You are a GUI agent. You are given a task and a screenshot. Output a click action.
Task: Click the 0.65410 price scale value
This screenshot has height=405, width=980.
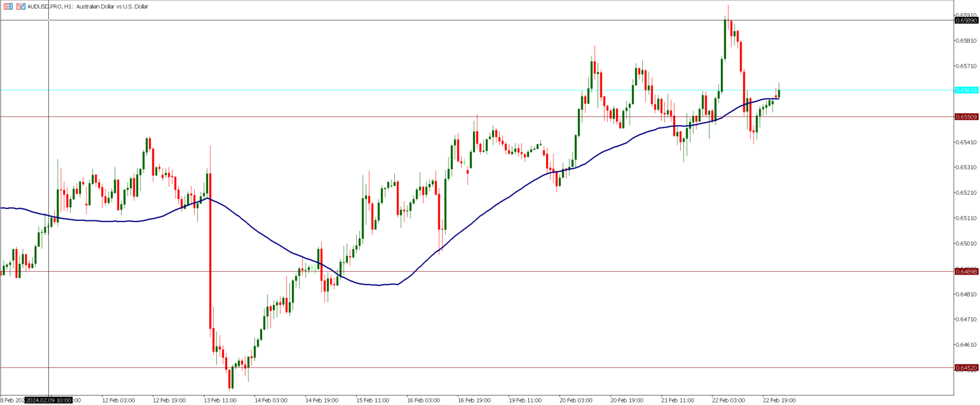click(x=966, y=142)
